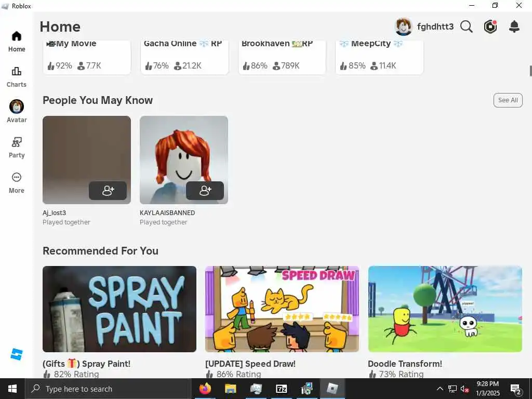Open the Doodle Transform game thumbnail
The height and width of the screenshot is (399, 532).
(445, 309)
